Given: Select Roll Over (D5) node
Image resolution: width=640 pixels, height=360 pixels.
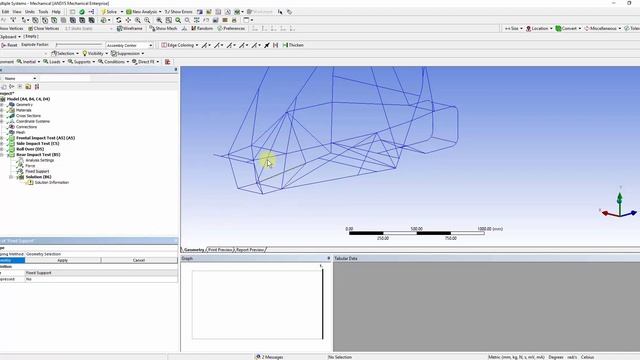Looking at the screenshot, I should click(x=30, y=149).
